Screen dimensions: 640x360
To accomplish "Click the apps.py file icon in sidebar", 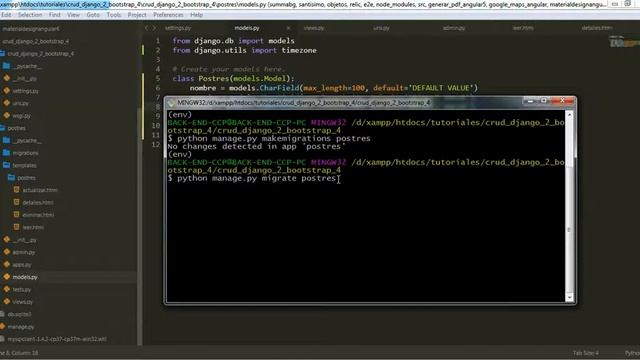I will 7,264.
